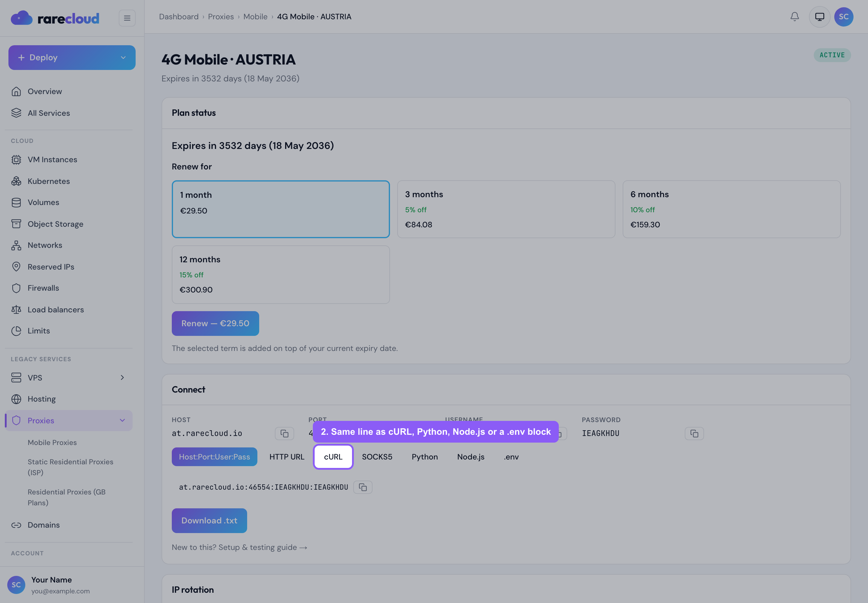This screenshot has width=868, height=603.
Task: Click Renew — €29.50 button
Action: [215, 324]
